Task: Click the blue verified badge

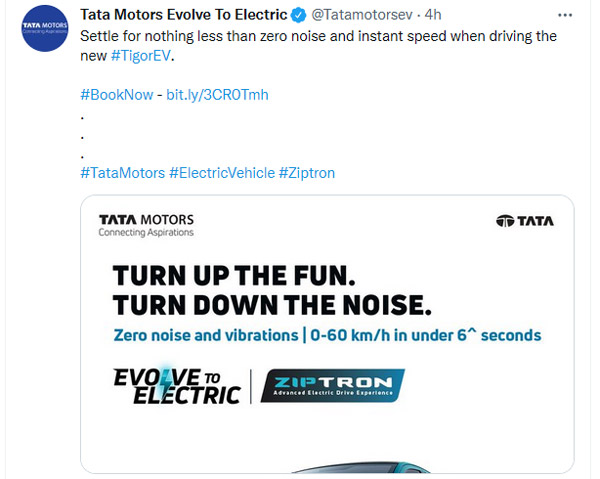Action: click(x=297, y=15)
